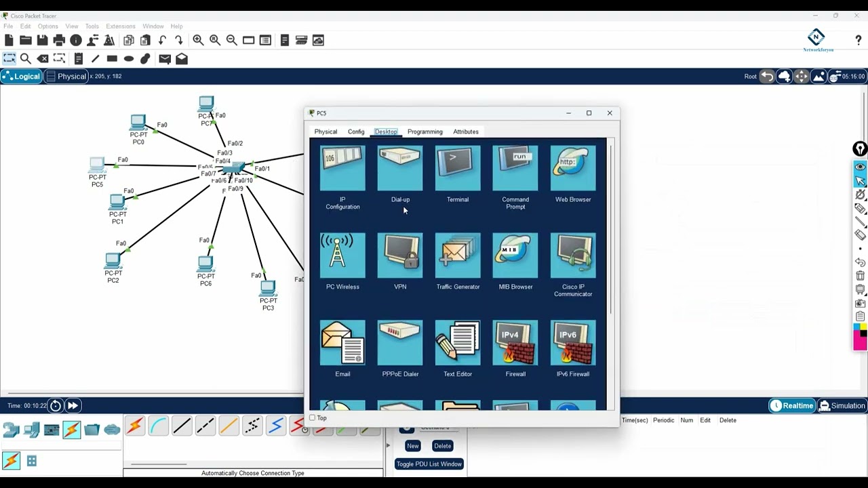Select the Inspect magnifier tool

(26, 59)
